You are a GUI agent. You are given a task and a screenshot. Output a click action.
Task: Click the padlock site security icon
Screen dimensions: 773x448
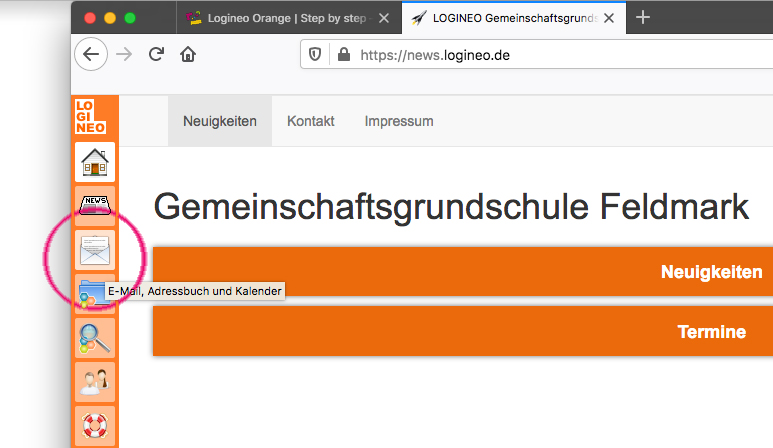point(344,55)
